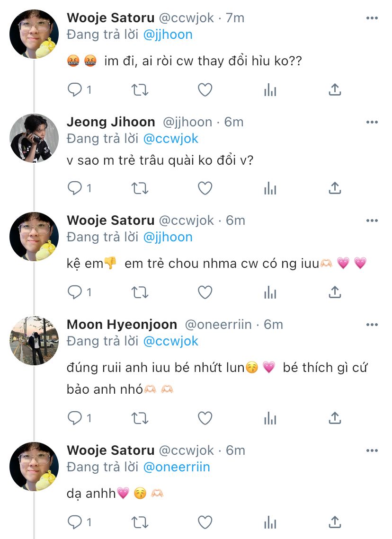Like Moon Hyeonjoon's "đúng ruii" tweet
Screen dimensions: 392x539
(x=205, y=418)
